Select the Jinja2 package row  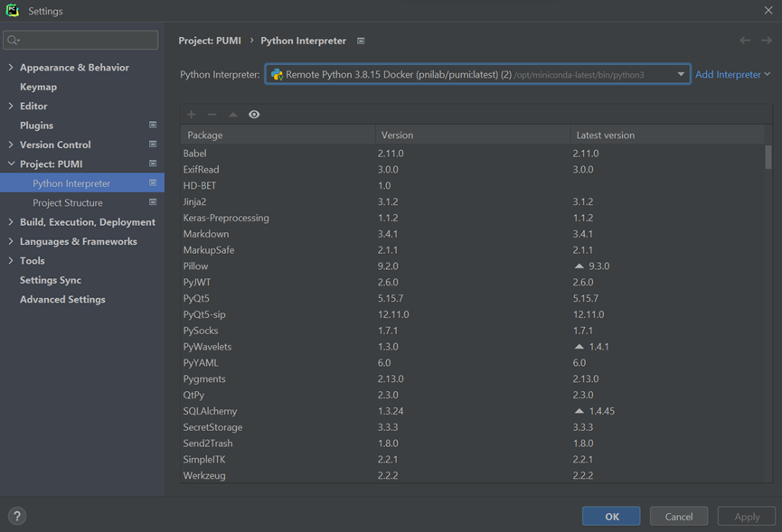472,201
